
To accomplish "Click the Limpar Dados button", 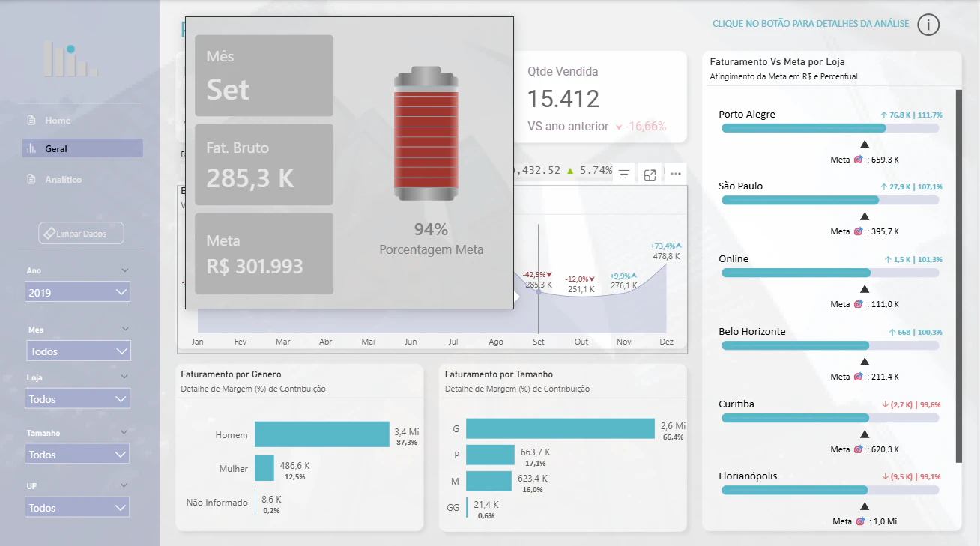I will pos(81,234).
